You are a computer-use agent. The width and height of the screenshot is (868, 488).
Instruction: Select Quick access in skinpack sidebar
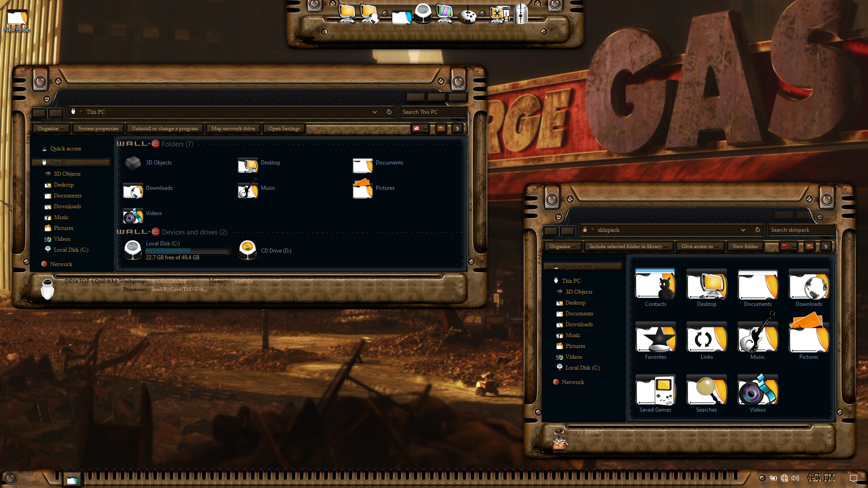coord(577,267)
